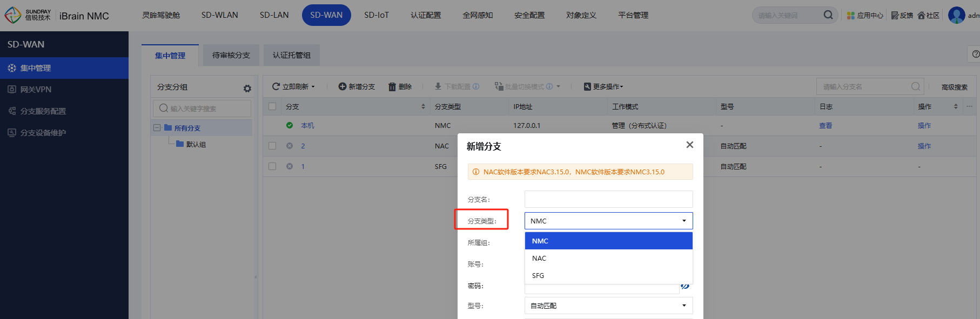Switch to the 认证托管组 tab
Image resolution: width=980 pixels, height=319 pixels.
(x=292, y=55)
